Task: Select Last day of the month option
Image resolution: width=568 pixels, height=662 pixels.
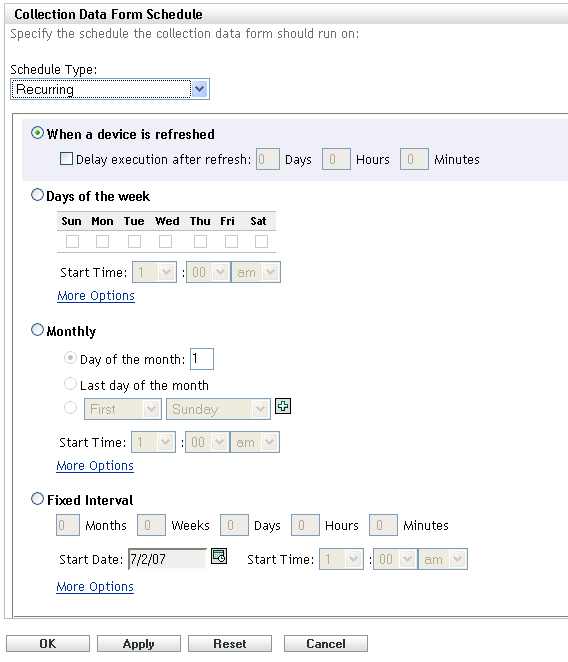Action: click(70, 384)
